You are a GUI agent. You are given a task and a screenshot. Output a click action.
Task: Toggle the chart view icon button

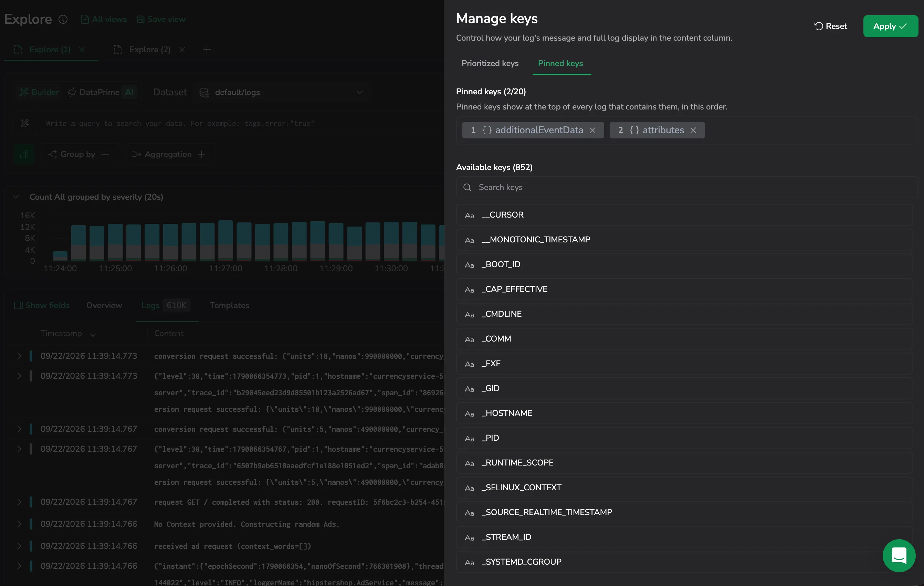(24, 154)
